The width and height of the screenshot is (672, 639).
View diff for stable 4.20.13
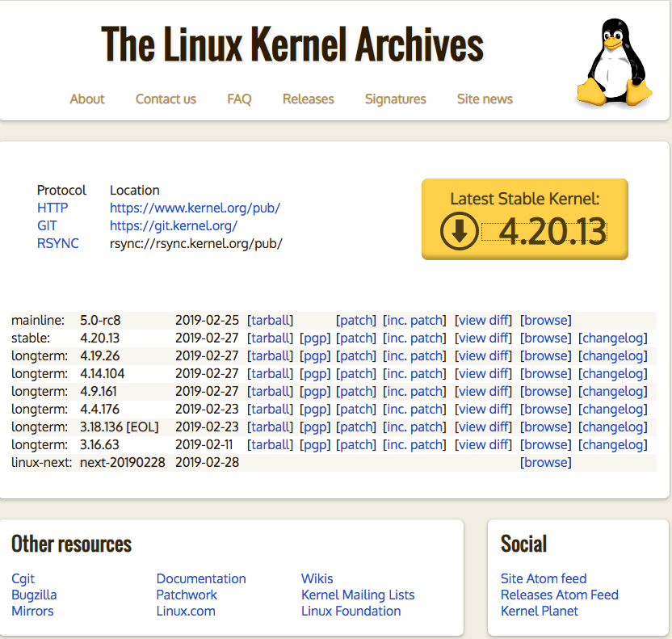click(483, 338)
